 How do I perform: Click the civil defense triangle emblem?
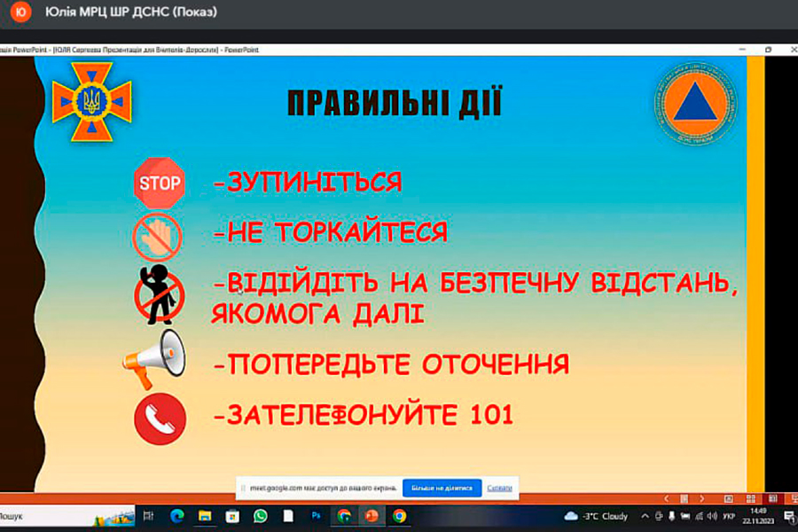click(x=695, y=104)
